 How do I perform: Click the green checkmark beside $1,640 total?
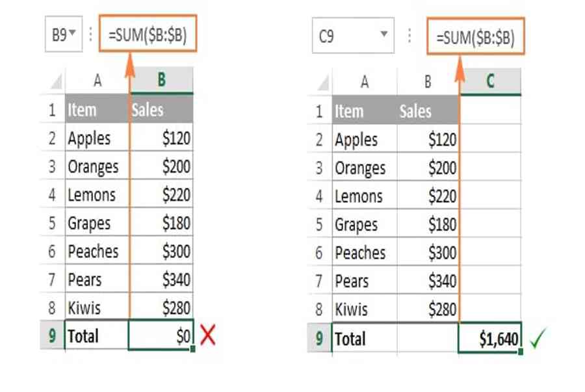[538, 338]
